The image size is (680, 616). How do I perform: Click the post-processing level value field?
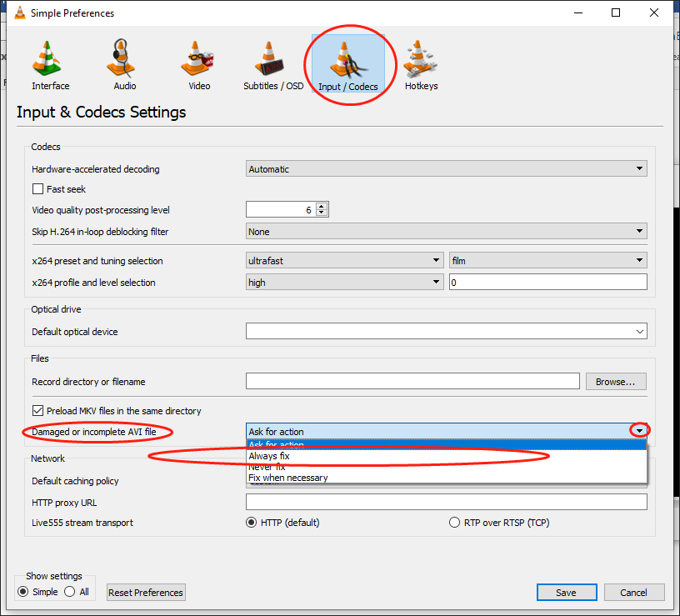(x=281, y=209)
